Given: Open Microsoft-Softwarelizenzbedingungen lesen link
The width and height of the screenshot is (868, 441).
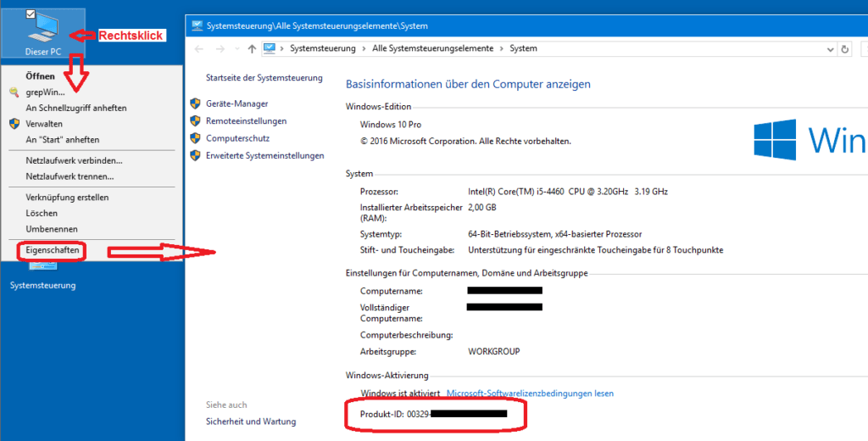Looking at the screenshot, I should [530, 394].
